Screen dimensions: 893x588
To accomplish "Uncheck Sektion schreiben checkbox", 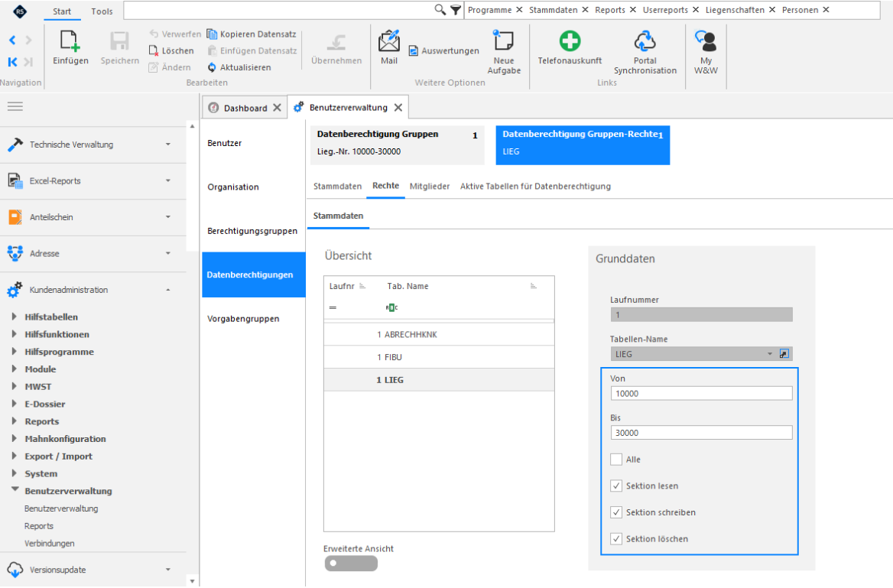I will (x=616, y=512).
